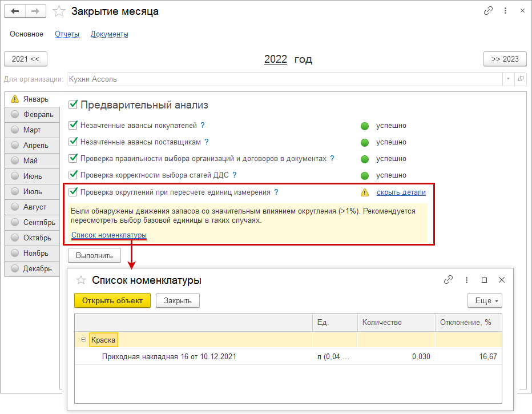Uncheck Предварительный анализ checkbox
Image resolution: width=532 pixels, height=414 pixels.
tap(72, 104)
